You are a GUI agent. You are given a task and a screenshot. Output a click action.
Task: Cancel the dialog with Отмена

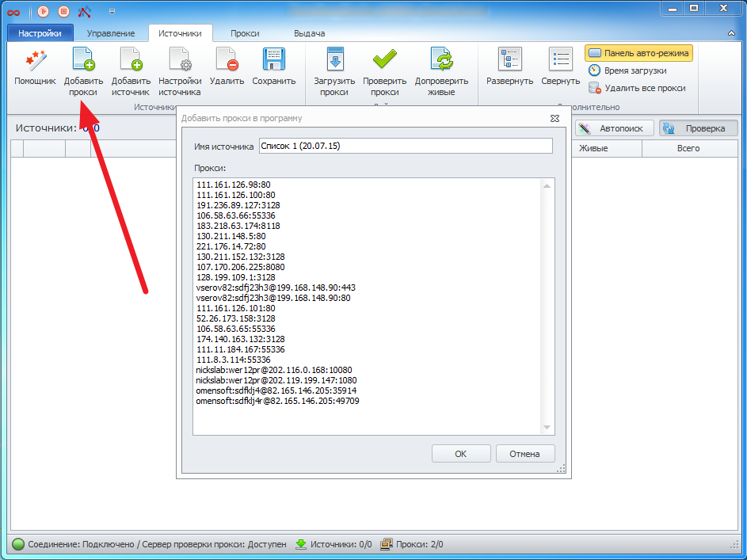point(524,453)
